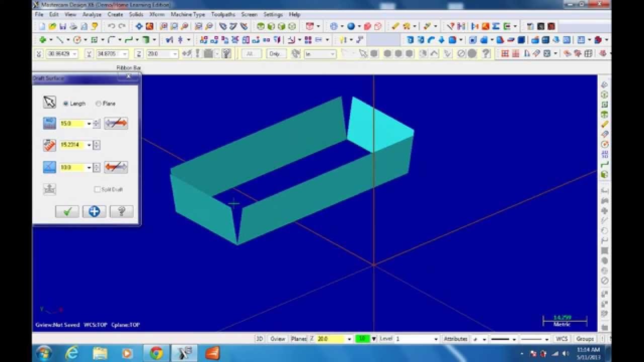Select the Plane radio button
644x362 pixels.
click(x=98, y=104)
